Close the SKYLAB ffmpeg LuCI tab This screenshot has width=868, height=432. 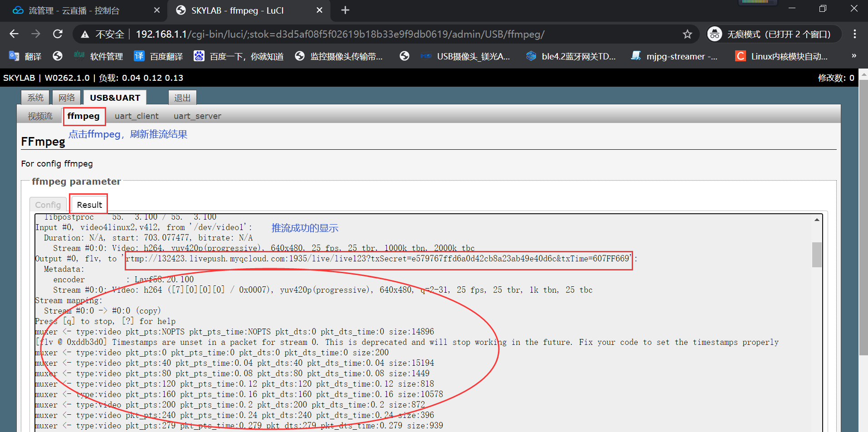pos(319,10)
